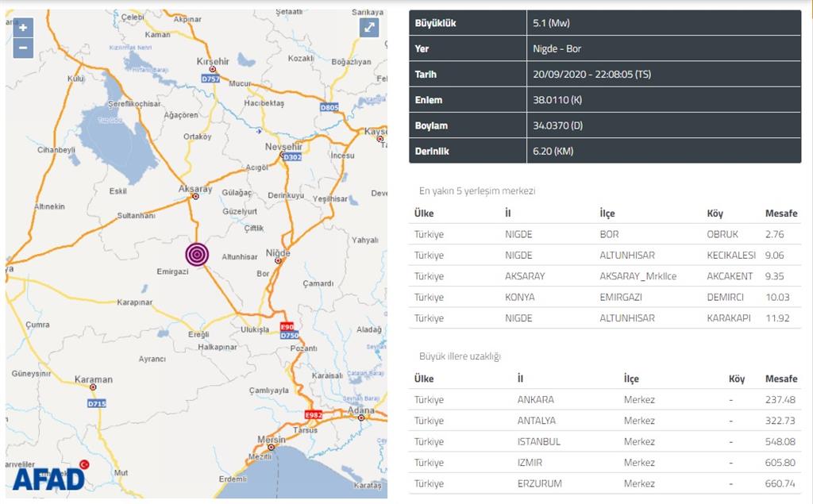This screenshot has height=504, width=813.
Task: Click the E982 road sign near Adana
Action: pyautogui.click(x=314, y=415)
